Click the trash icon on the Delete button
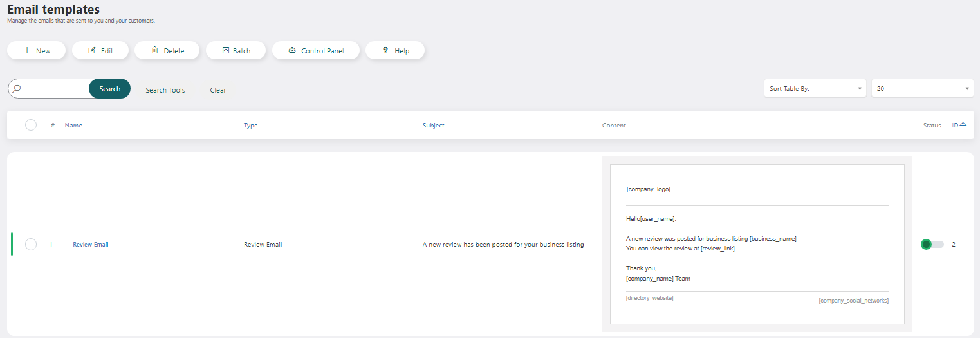This screenshot has width=980, height=338. pos(154,50)
